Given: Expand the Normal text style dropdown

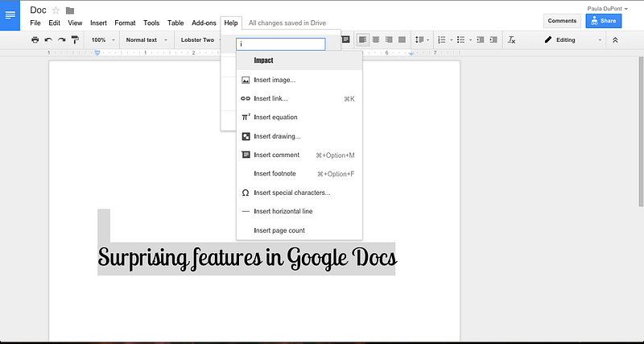Looking at the screenshot, I should click(x=145, y=39).
